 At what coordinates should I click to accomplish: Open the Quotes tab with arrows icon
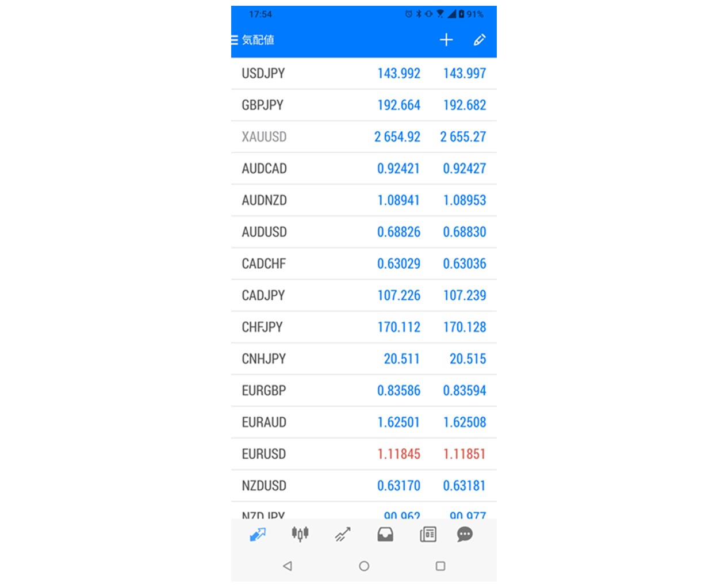point(258,535)
